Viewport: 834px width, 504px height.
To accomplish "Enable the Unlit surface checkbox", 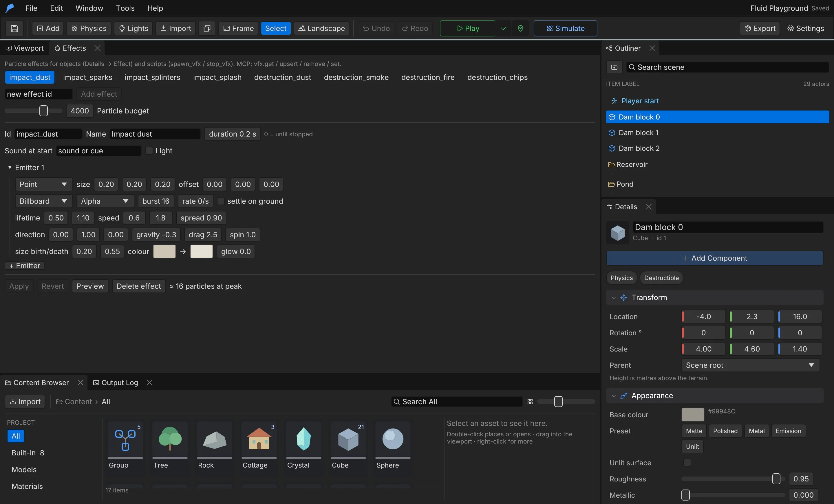I will pos(687,462).
